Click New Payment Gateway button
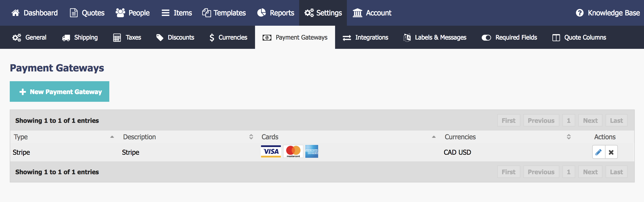The height and width of the screenshot is (202, 644). pos(60,92)
